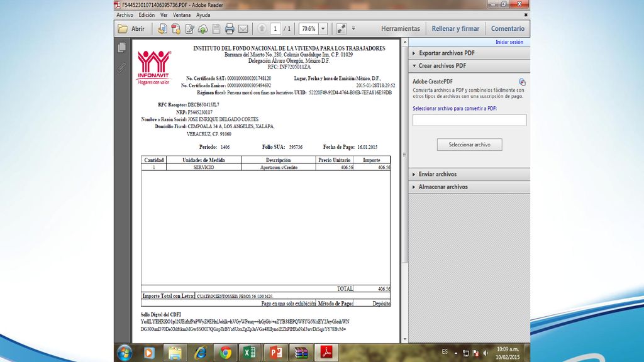Click the Seleccionar archivo button

469,145
